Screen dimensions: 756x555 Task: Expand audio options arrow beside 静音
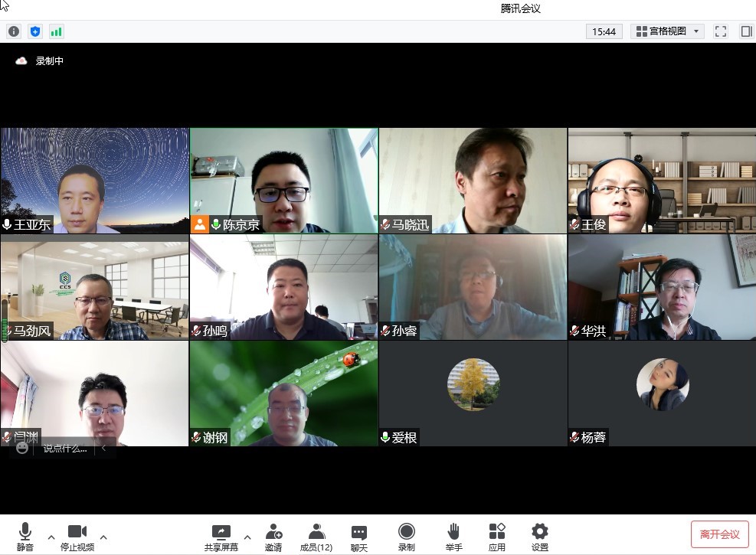tap(51, 537)
